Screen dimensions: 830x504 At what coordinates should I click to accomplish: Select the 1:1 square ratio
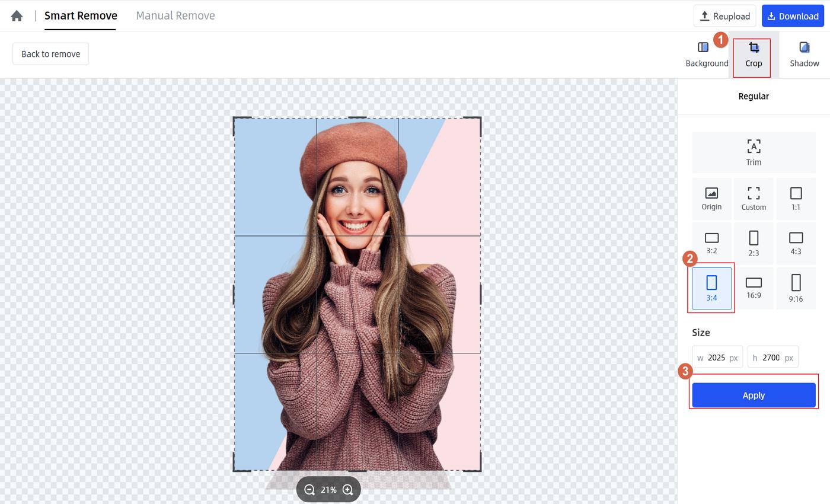[x=796, y=199]
